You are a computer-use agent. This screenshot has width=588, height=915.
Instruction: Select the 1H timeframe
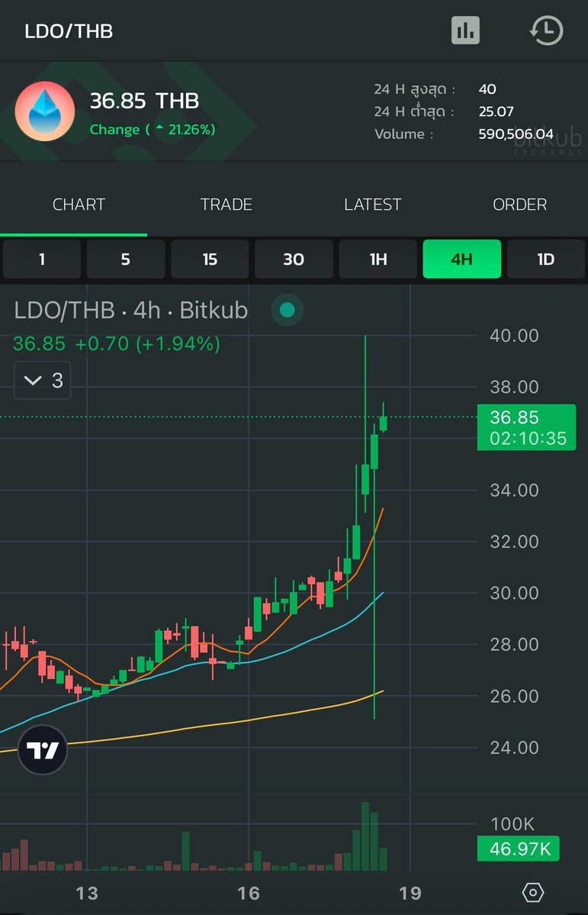pos(378,259)
